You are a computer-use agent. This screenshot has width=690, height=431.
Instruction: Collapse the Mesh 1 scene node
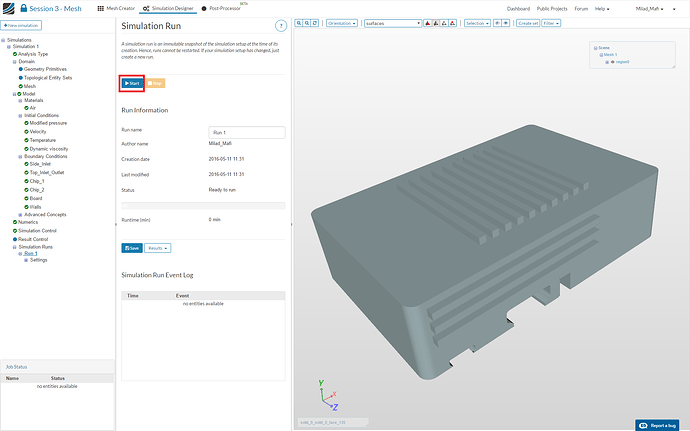point(601,55)
